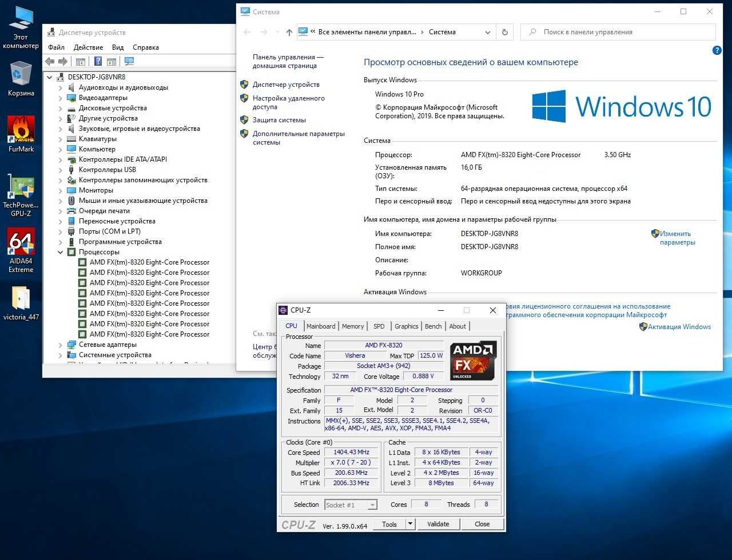Viewport: 732px width, 560px height.
Task: Click the Back arrow in Device Manager toolbar
Action: tap(50, 61)
